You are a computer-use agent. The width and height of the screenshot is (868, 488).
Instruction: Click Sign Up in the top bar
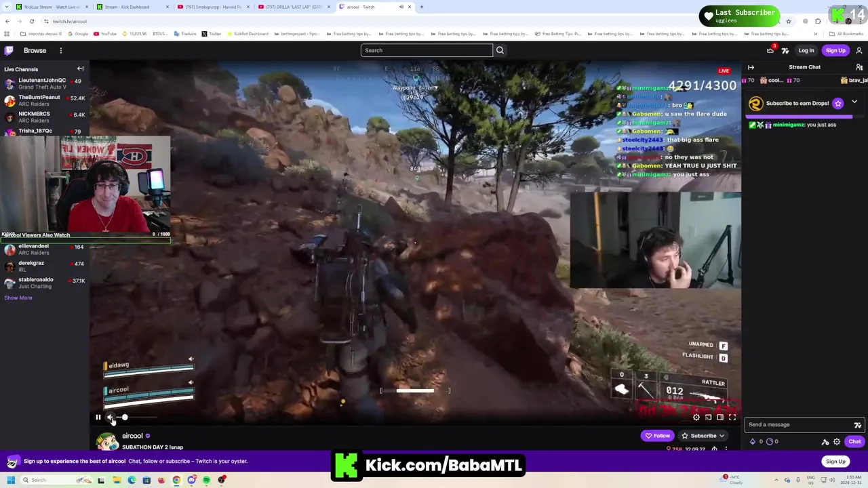[835, 50]
